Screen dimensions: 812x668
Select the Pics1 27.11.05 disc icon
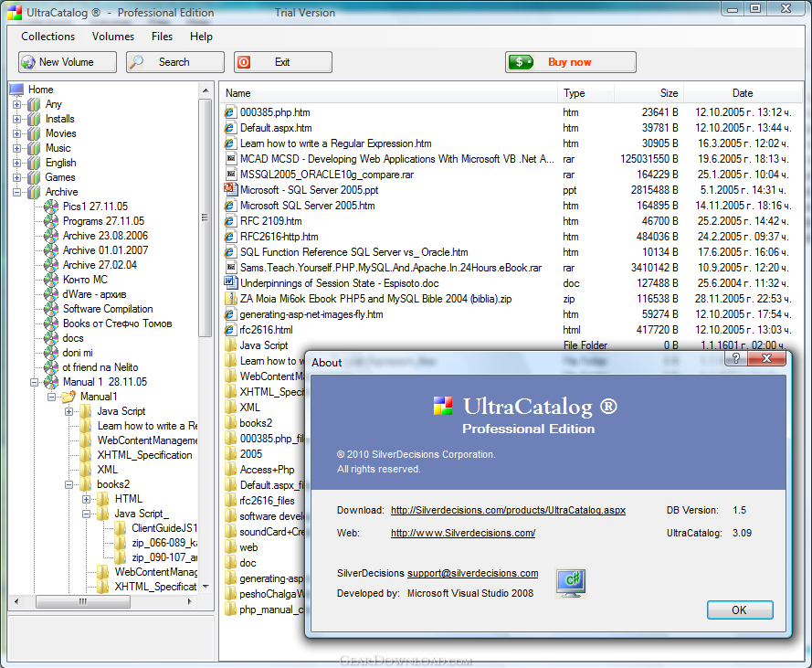click(51, 207)
